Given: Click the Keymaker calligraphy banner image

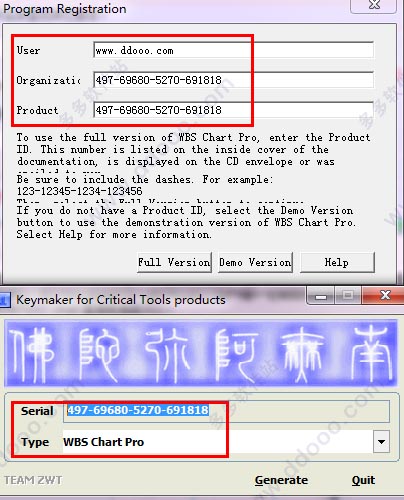Looking at the screenshot, I should pos(201,353).
